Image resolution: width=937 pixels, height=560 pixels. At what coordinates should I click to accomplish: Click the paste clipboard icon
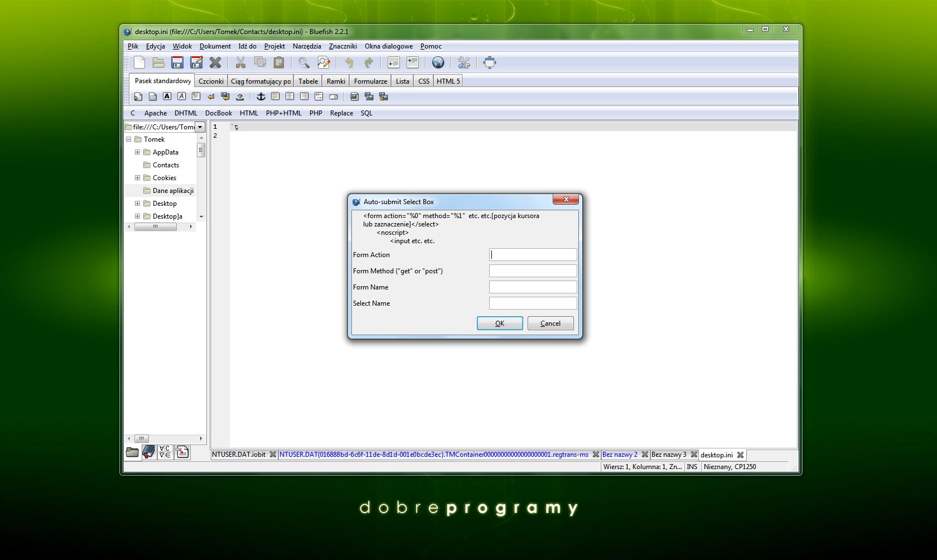(x=279, y=62)
